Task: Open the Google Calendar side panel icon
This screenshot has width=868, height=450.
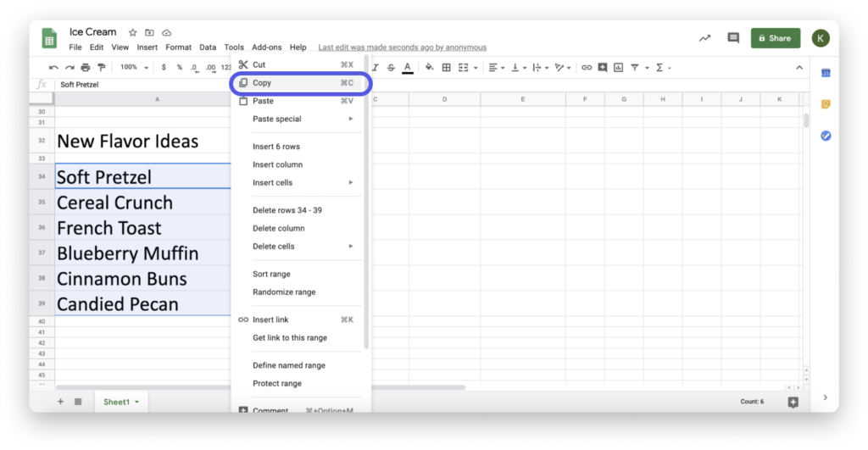Action: coord(825,74)
